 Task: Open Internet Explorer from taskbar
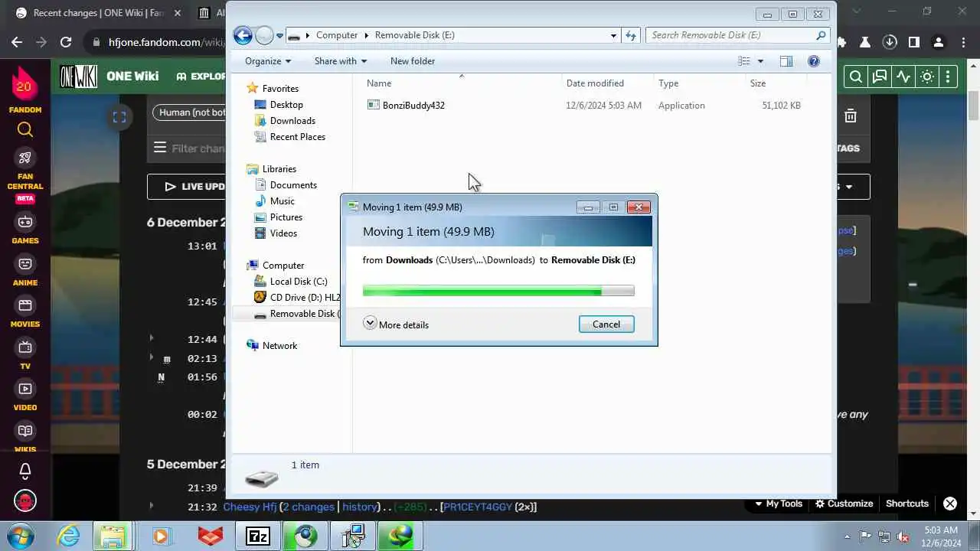[x=68, y=536]
